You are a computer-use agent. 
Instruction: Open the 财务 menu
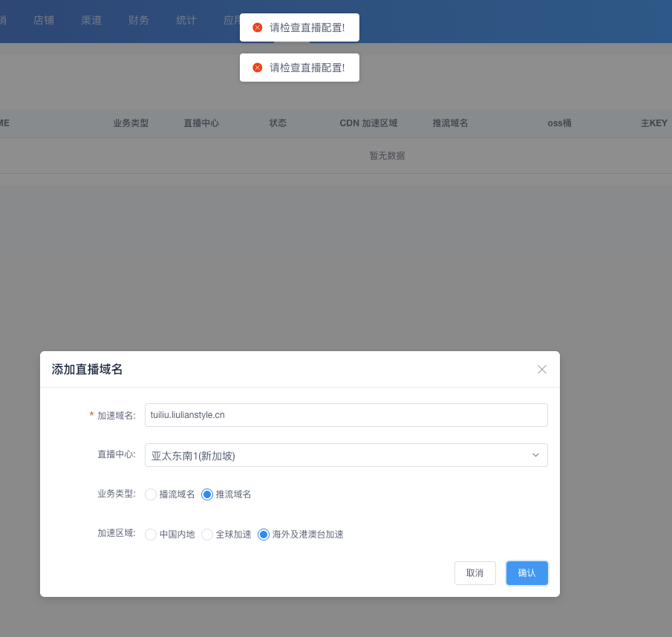(x=138, y=20)
